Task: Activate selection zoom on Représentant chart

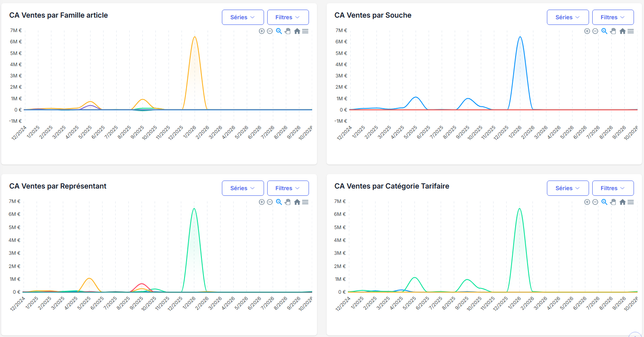Action: 279,202
